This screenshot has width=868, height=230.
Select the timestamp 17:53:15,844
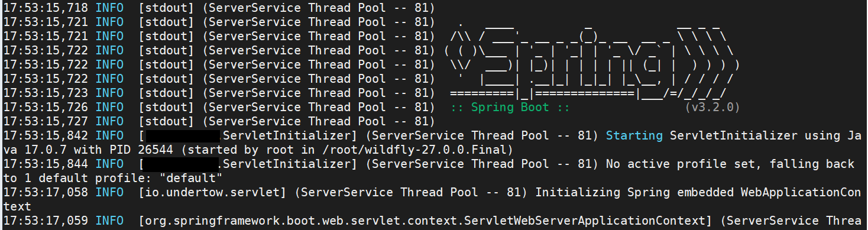tap(46, 164)
